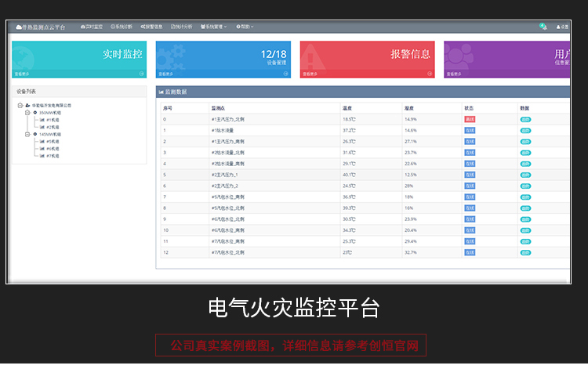
Task: Click the gear icon beside 350MW机组
Action: (x=34, y=112)
